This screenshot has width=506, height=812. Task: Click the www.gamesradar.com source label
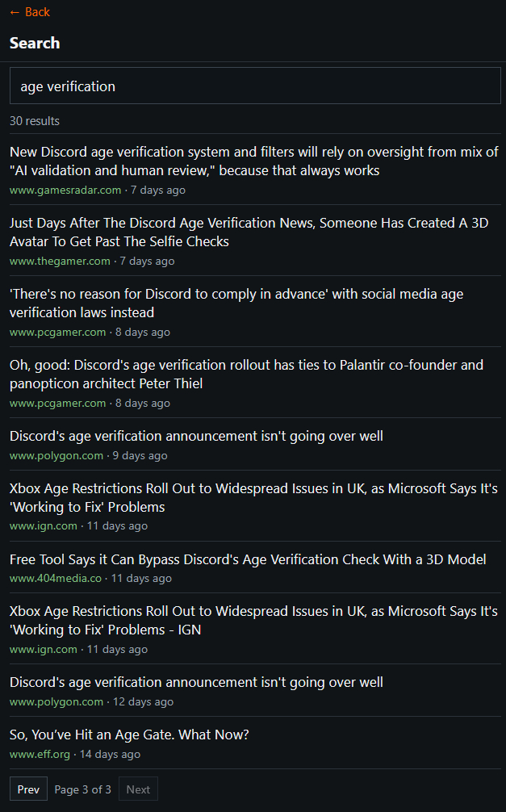click(x=65, y=190)
